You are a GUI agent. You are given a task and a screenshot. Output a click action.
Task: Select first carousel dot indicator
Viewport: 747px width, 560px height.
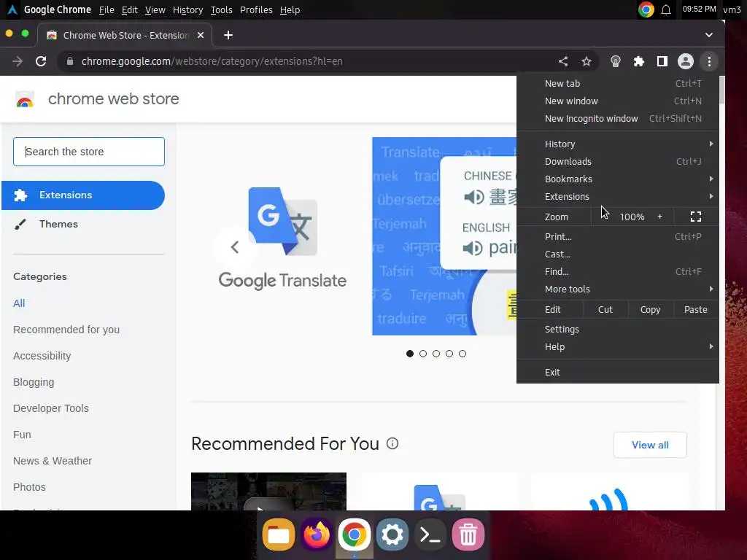point(410,354)
